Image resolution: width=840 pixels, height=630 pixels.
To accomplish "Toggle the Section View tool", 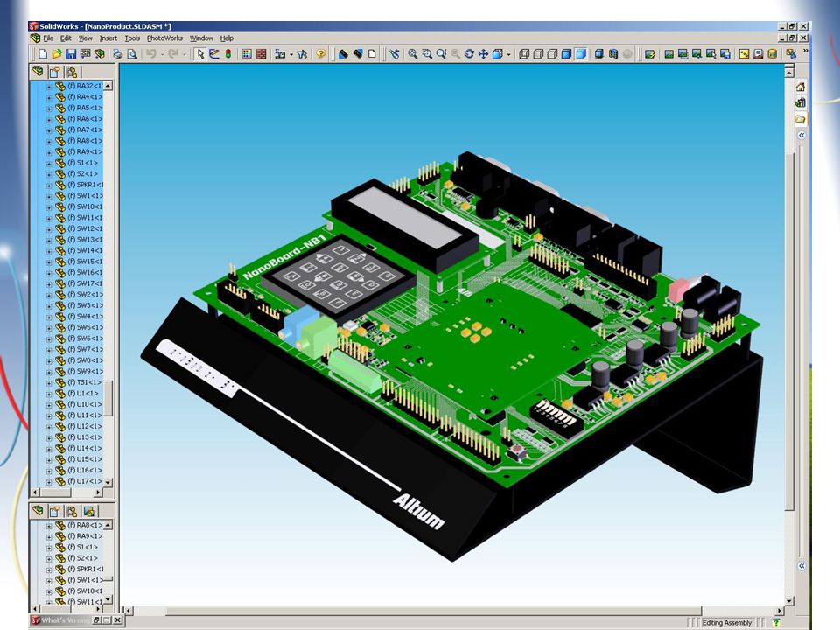I will [613, 54].
